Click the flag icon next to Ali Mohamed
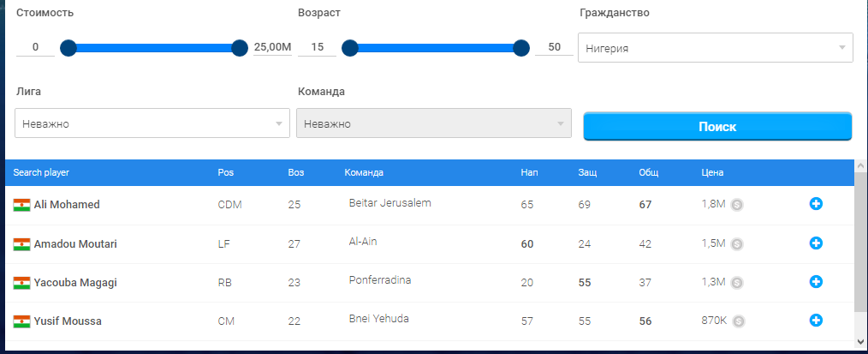Image resolution: width=868 pixels, height=354 pixels. pyautogui.click(x=21, y=205)
